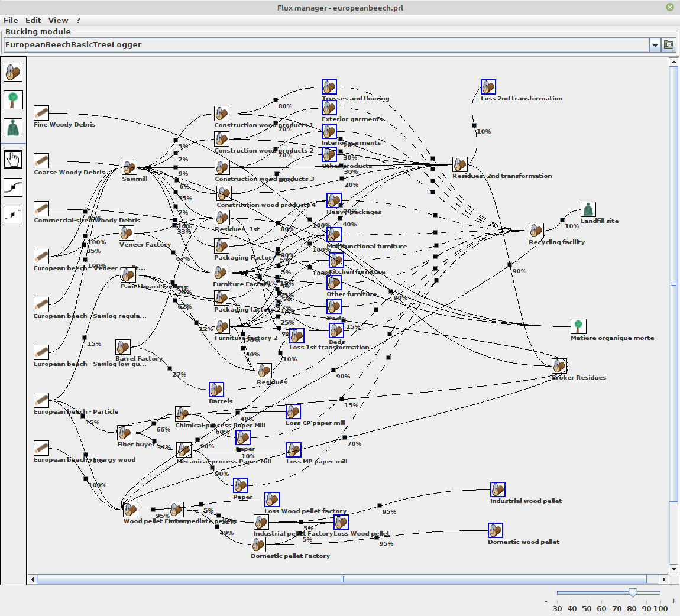Select the Fiber buyer node icon
The image size is (680, 616).
point(124,433)
